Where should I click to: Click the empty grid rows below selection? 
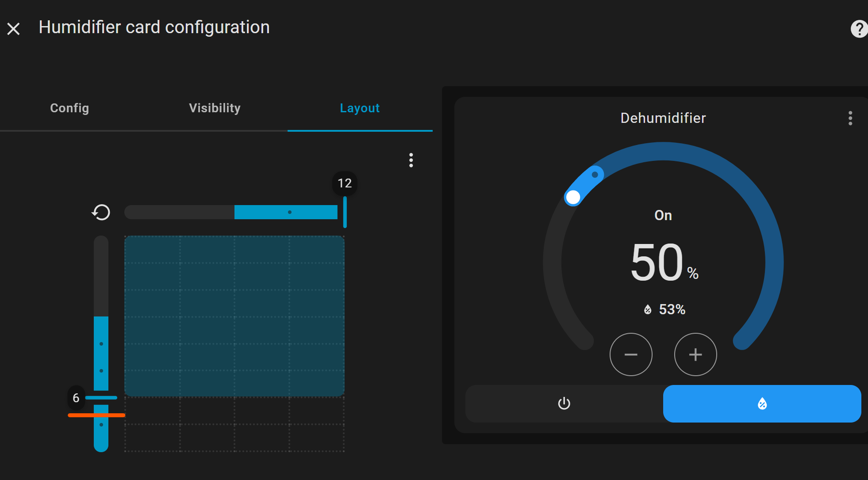pos(234,424)
